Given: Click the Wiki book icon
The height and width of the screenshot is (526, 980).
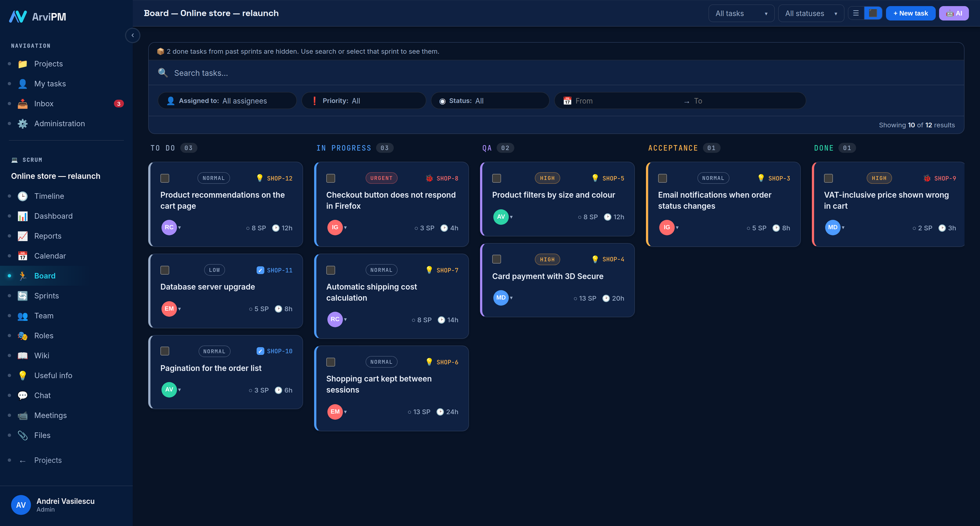Looking at the screenshot, I should [x=22, y=356].
